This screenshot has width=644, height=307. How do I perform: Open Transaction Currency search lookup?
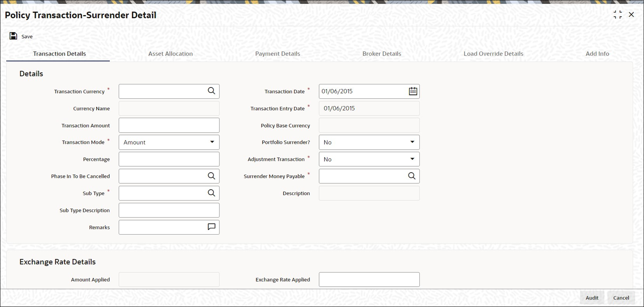tap(211, 91)
